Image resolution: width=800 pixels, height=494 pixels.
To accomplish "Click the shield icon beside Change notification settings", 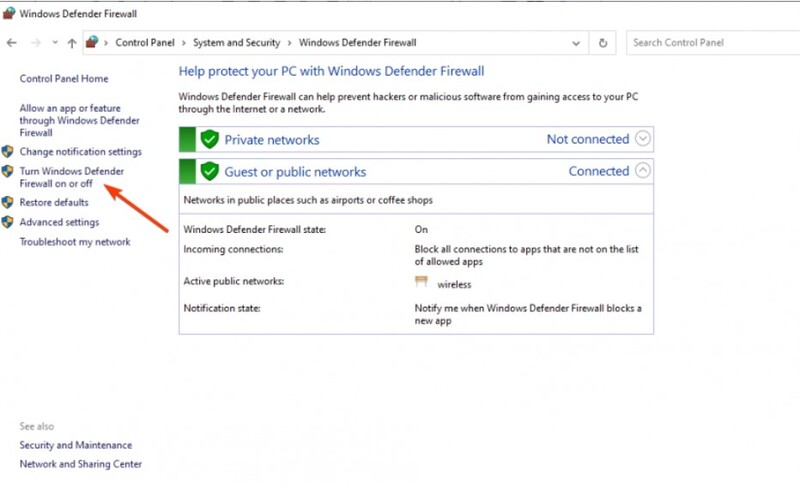I will pyautogui.click(x=7, y=152).
